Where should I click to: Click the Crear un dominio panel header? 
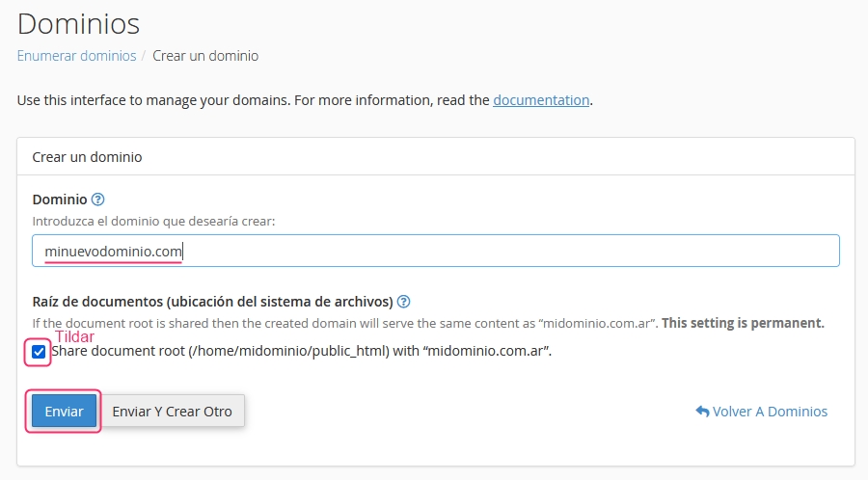pyautogui.click(x=88, y=156)
